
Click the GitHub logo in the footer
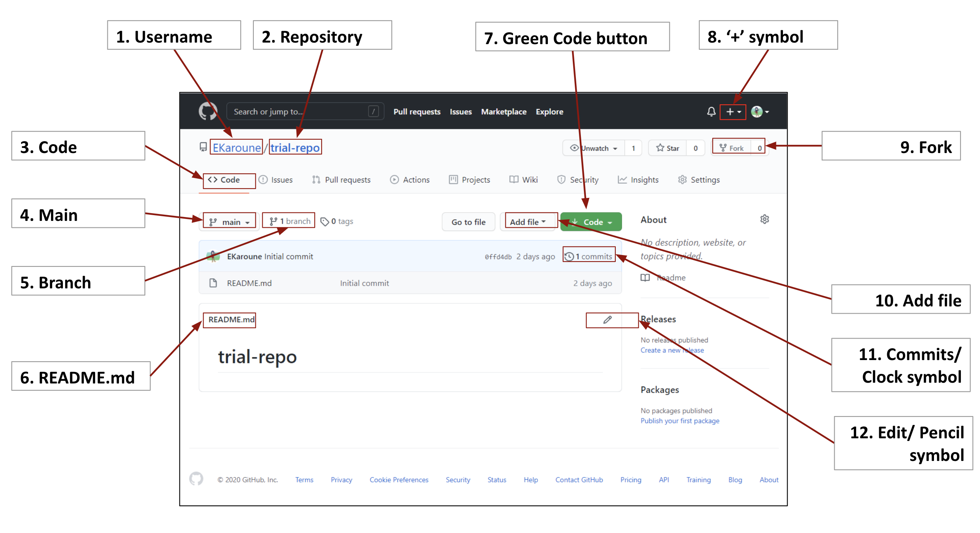(197, 479)
